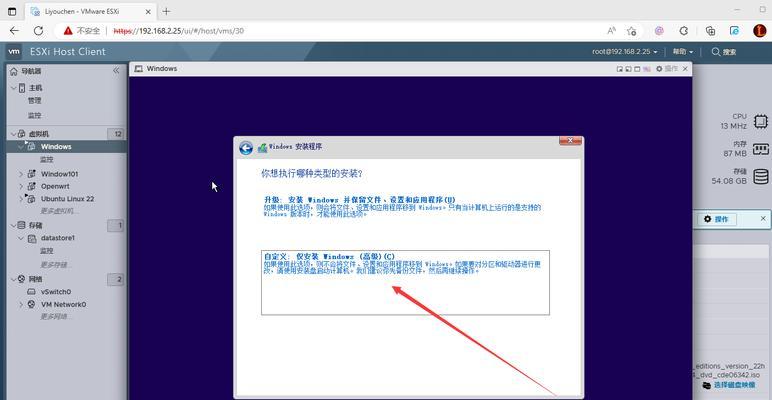This screenshot has height=400, width=772.
Task: Open 监控 under the Windows VM
Action: tap(46, 160)
